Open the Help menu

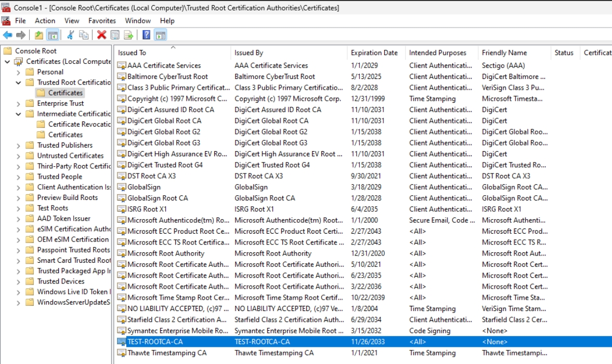pos(167,21)
